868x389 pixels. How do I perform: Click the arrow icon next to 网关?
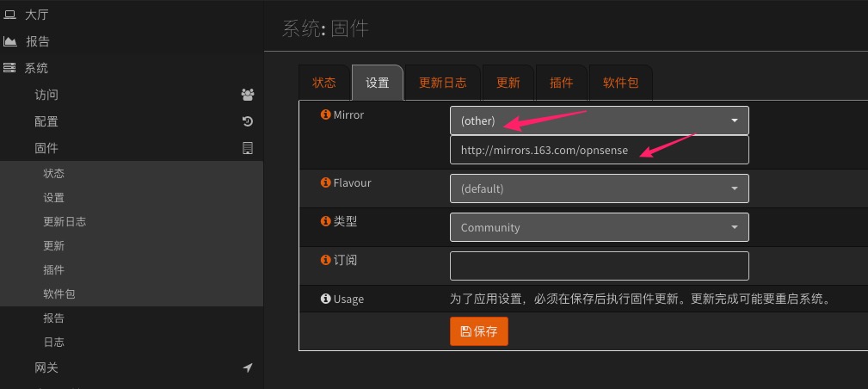(x=248, y=367)
